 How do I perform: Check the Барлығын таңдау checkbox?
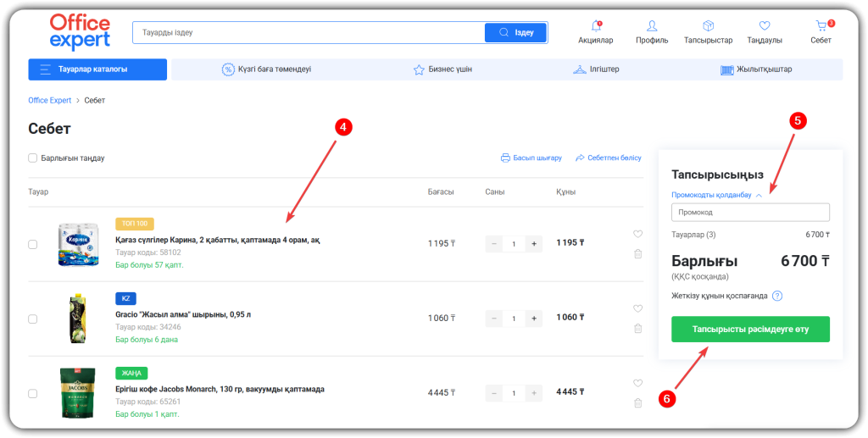pyautogui.click(x=33, y=158)
